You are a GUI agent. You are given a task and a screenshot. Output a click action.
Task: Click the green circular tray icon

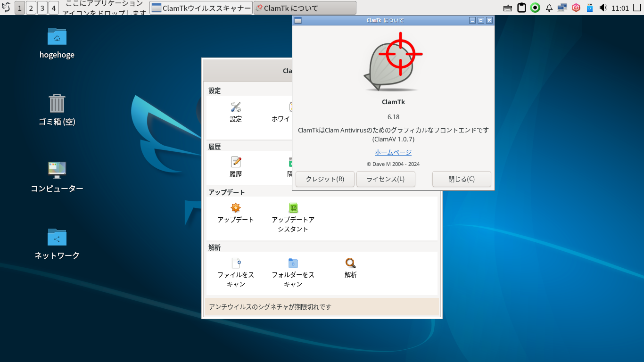[535, 8]
